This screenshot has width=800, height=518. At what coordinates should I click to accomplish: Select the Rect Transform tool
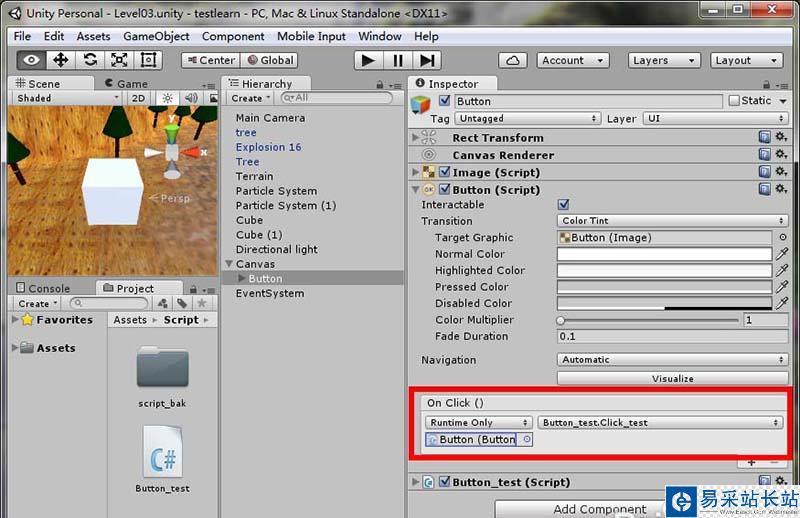(148, 60)
